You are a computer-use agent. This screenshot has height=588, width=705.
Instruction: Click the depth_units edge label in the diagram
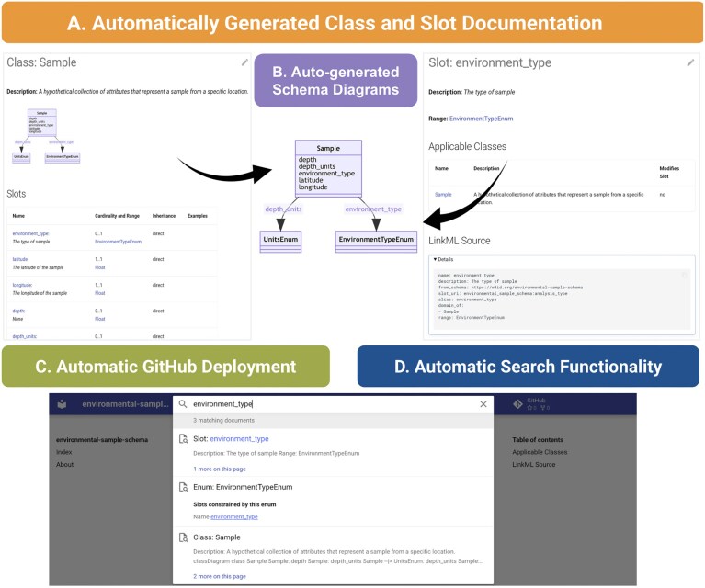[x=283, y=209]
